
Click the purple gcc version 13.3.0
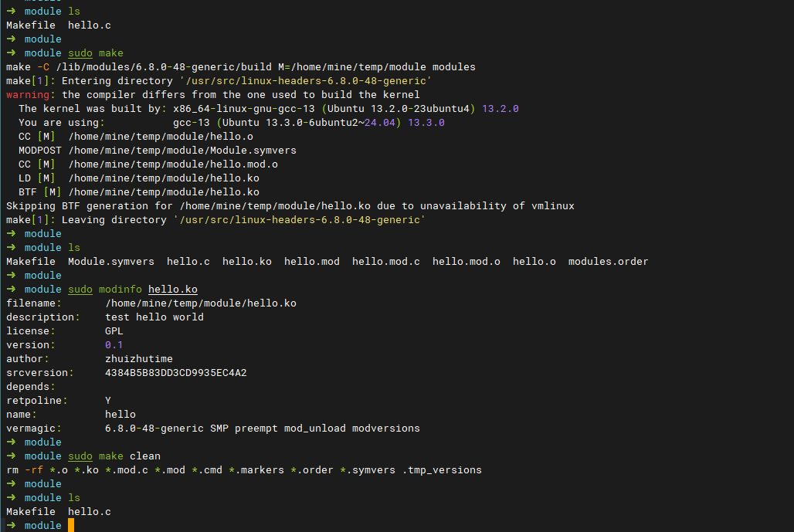click(x=426, y=123)
